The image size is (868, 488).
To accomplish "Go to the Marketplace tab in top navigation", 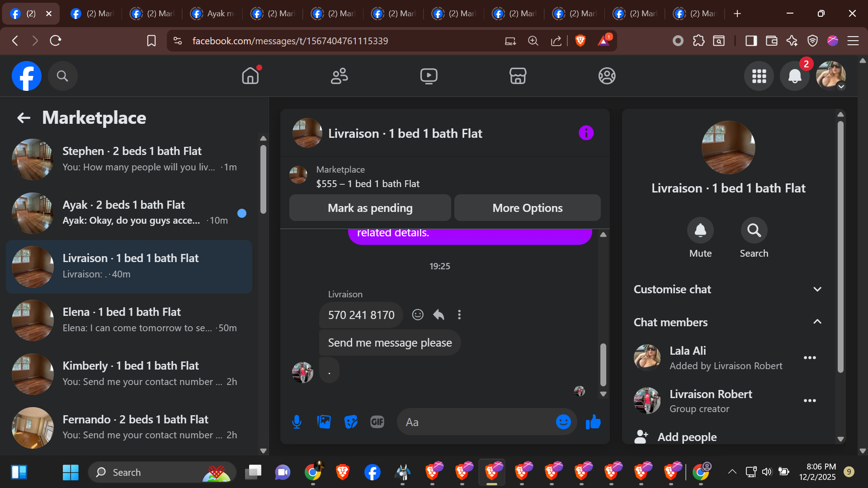I will (x=518, y=76).
